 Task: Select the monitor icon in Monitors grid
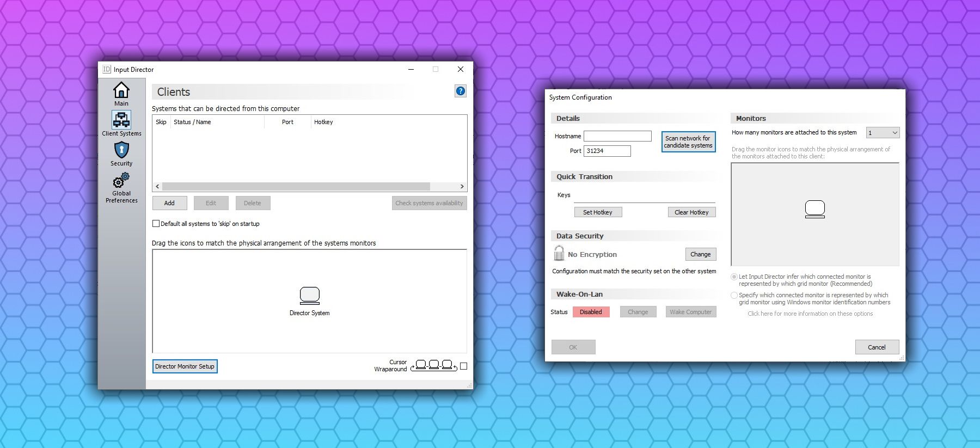pyautogui.click(x=814, y=209)
